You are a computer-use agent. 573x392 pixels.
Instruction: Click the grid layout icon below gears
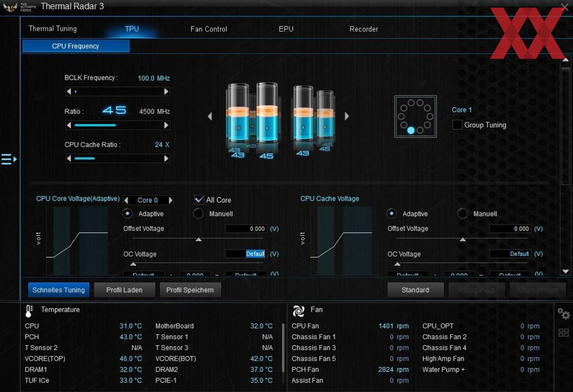pyautogui.click(x=563, y=333)
